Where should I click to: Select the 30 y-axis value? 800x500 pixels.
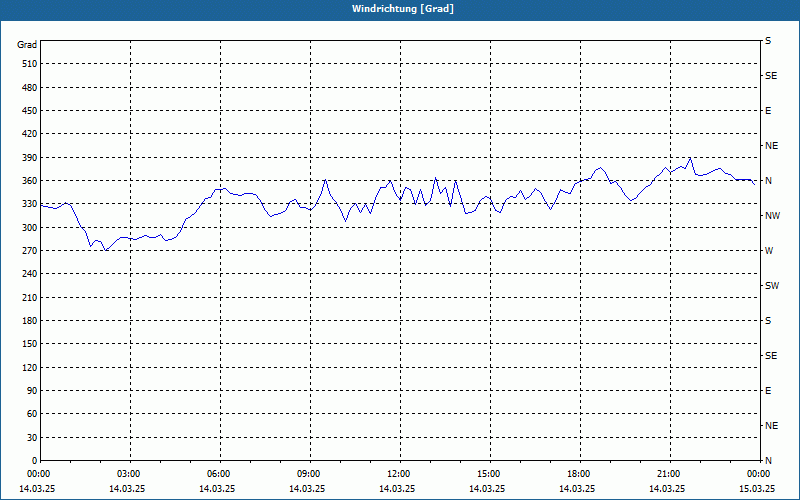[x=32, y=438]
